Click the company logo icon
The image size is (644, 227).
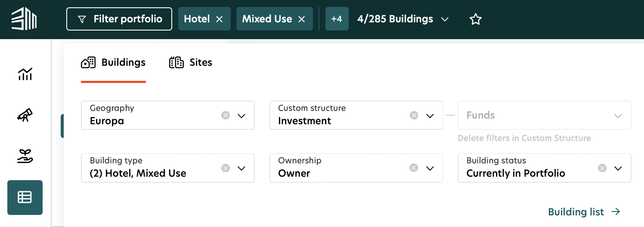[24, 19]
